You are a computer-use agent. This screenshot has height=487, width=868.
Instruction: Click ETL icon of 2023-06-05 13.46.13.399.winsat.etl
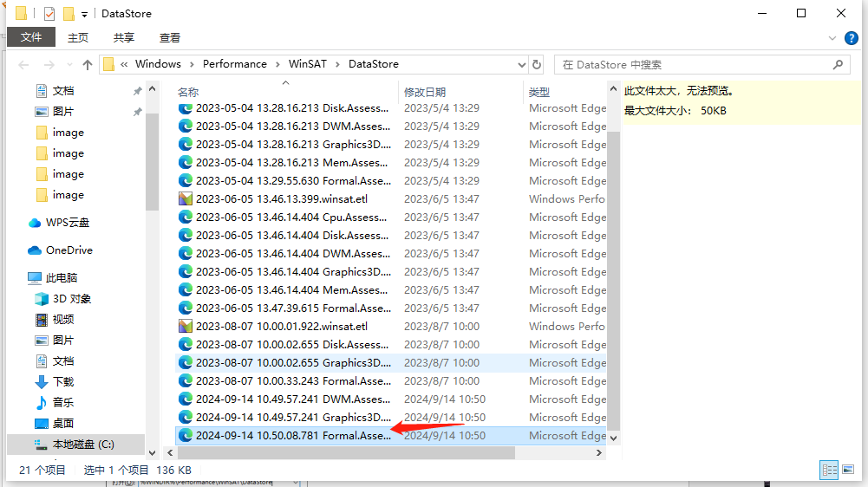(x=186, y=198)
